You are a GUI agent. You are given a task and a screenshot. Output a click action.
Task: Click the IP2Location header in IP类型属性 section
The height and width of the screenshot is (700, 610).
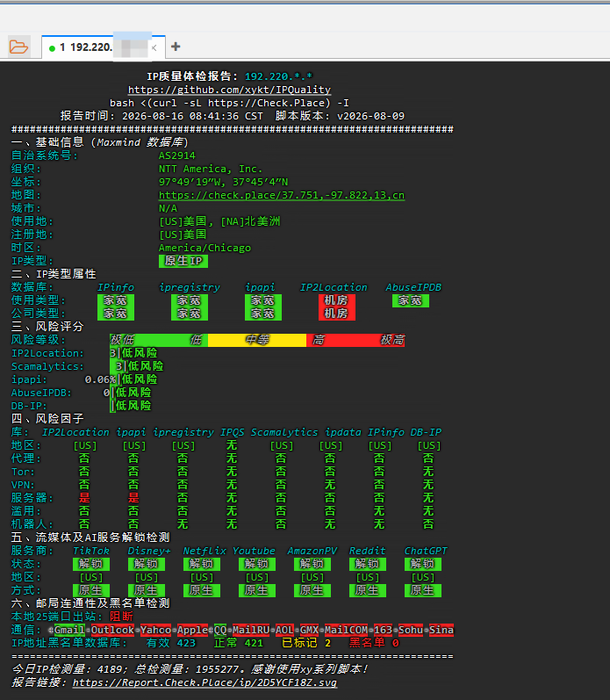334,287
